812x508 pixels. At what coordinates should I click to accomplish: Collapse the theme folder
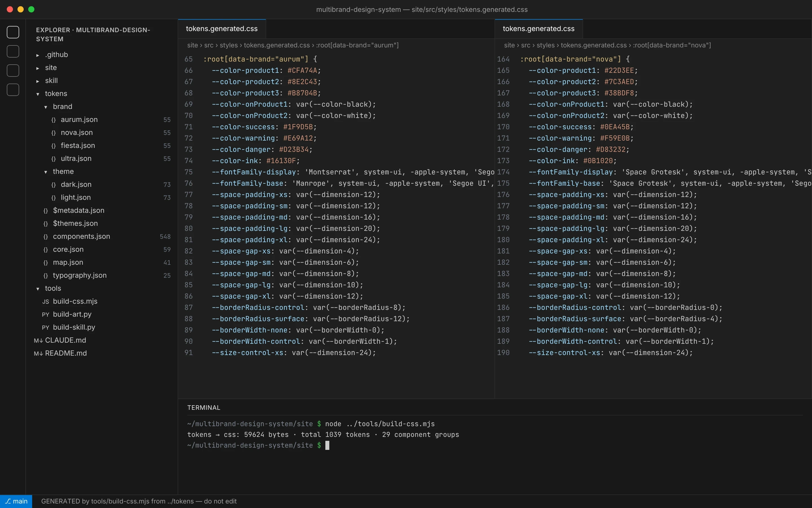pyautogui.click(x=46, y=172)
